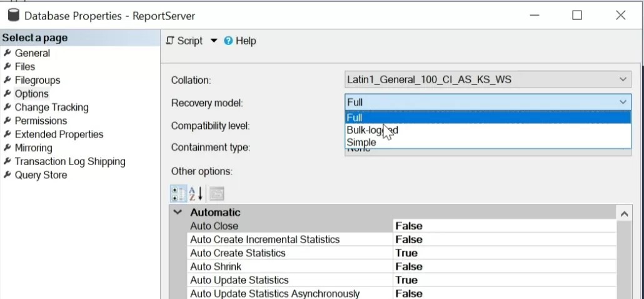This screenshot has height=299, width=644.
Task: Open the Change Tracking page
Action: [x=51, y=107]
